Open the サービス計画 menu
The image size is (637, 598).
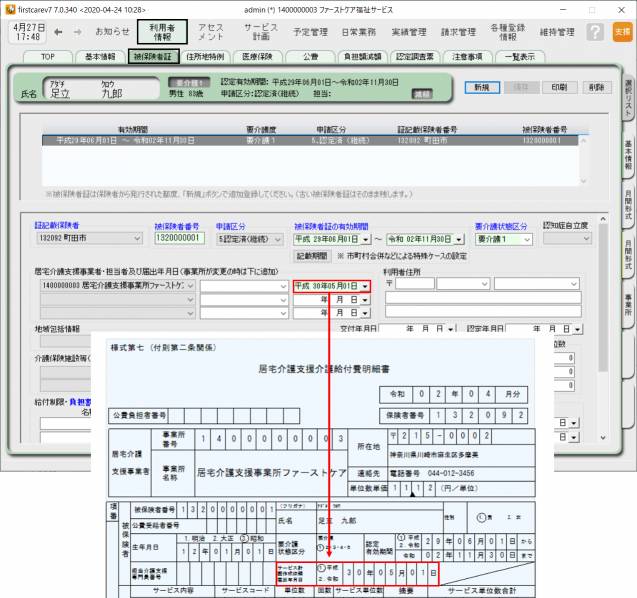(261, 31)
